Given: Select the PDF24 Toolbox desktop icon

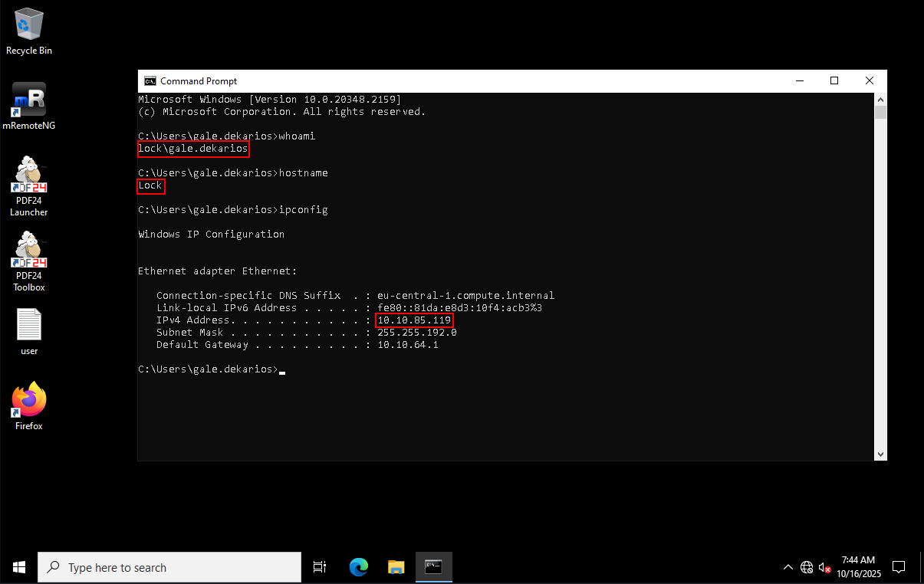Looking at the screenshot, I should tap(29, 261).
